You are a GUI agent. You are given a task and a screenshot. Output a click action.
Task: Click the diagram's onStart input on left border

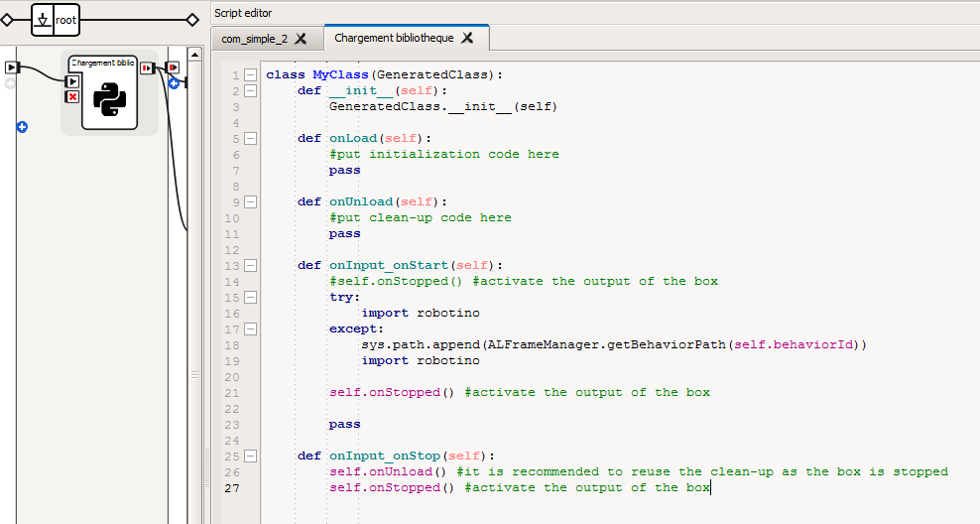[11, 67]
